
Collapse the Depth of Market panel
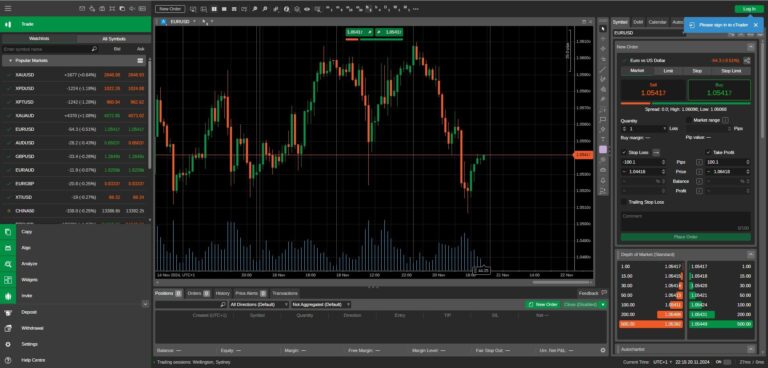pyautogui.click(x=750, y=254)
